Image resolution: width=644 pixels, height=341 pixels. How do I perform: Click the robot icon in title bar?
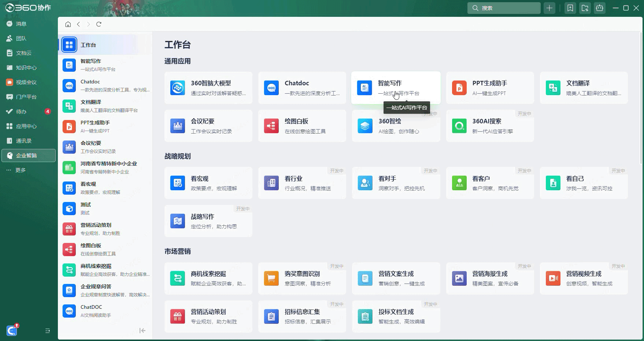click(600, 8)
